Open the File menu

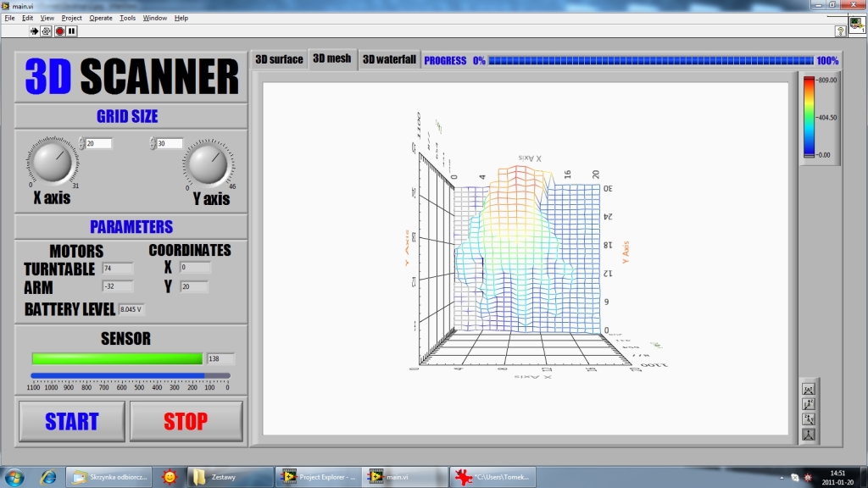pyautogui.click(x=9, y=18)
